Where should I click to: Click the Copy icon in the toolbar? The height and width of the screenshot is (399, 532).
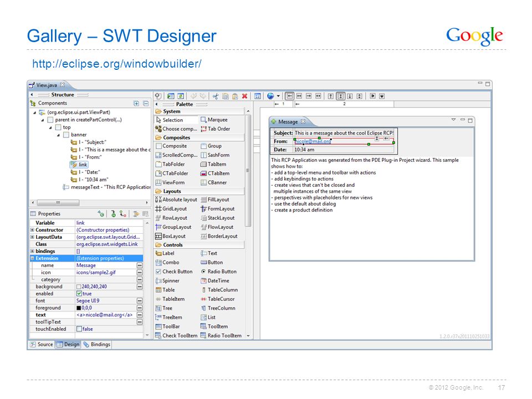point(226,96)
